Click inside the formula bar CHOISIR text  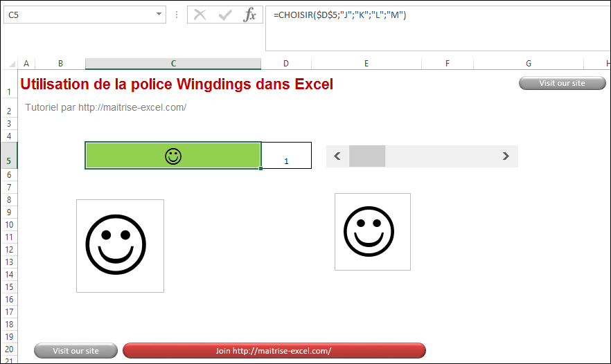point(339,15)
